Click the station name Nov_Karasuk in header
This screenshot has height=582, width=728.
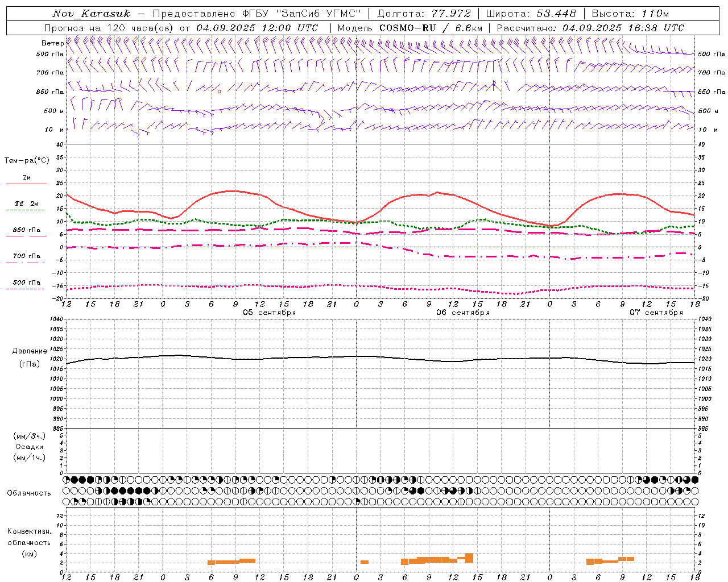pyautogui.click(x=91, y=14)
